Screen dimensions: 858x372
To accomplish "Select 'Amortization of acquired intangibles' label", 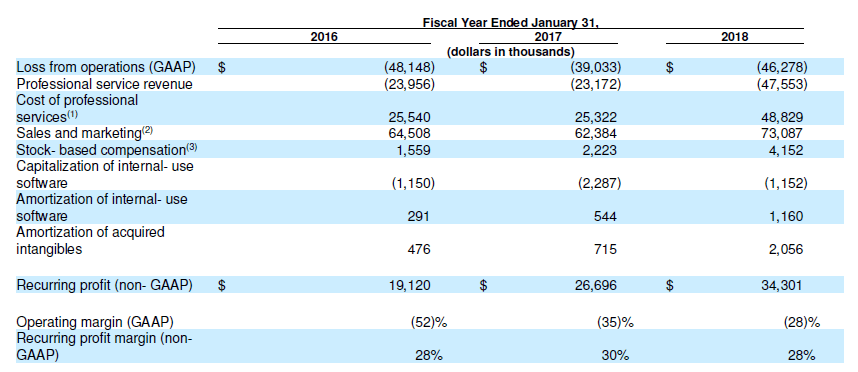I will pyautogui.click(x=90, y=240).
